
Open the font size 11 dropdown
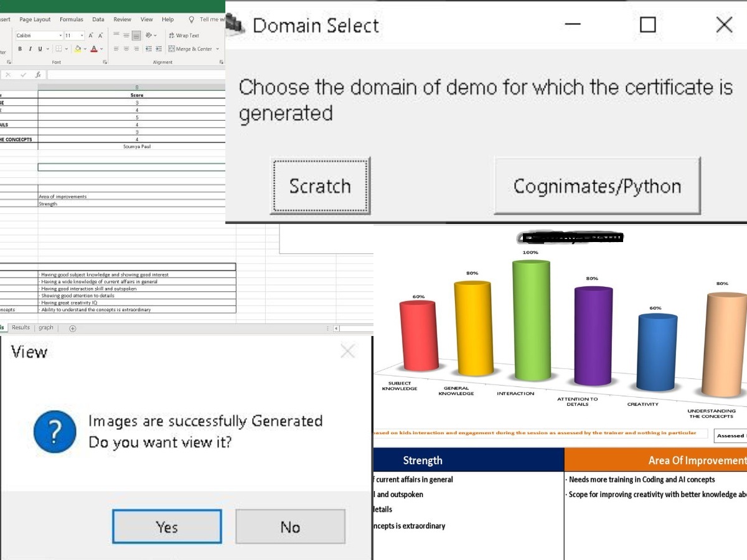(x=81, y=35)
